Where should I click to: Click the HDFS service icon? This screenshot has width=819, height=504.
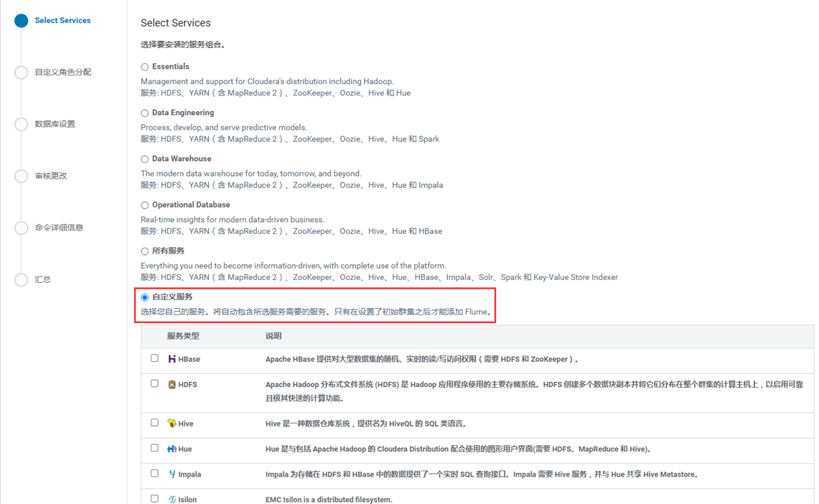(172, 384)
